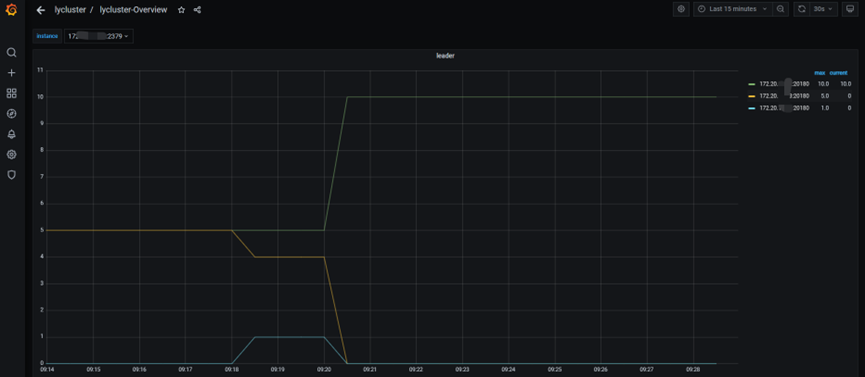Expand the instance variable dropdown
Screen dimensions: 865x377
click(99, 36)
